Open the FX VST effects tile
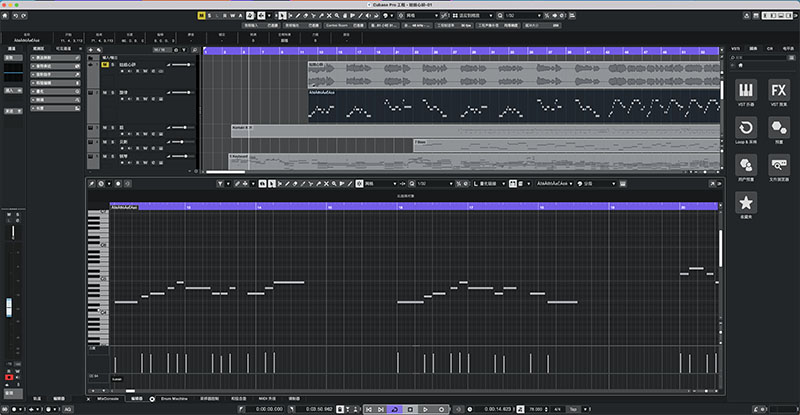 click(779, 90)
